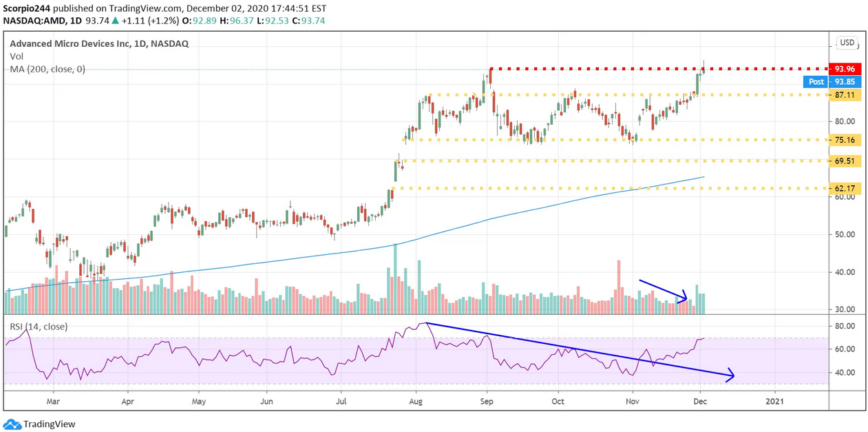Select the 69.51 yellow price label

pos(845,161)
